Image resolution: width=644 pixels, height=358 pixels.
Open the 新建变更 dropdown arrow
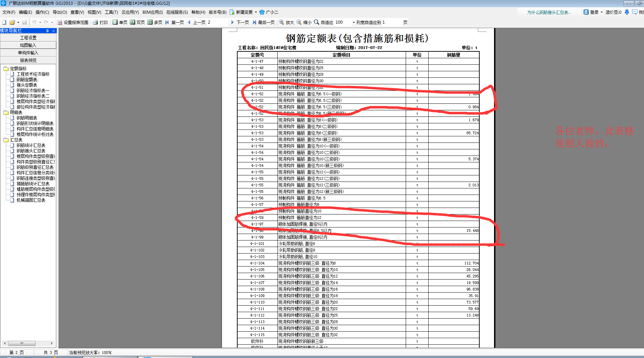(256, 12)
